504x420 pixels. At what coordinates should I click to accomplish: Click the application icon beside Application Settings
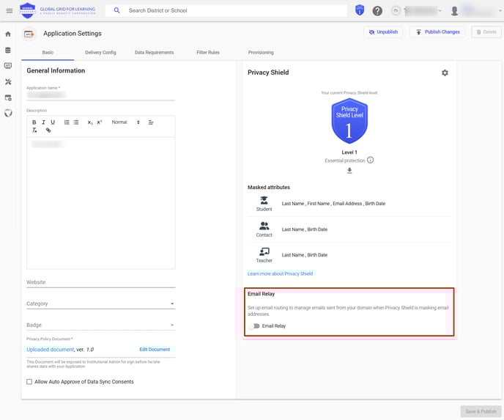click(x=29, y=34)
